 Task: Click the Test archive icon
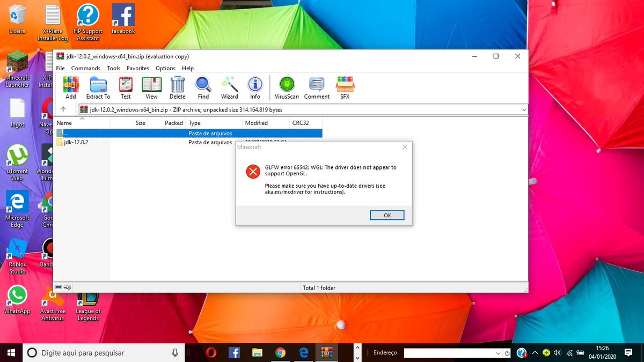(126, 88)
